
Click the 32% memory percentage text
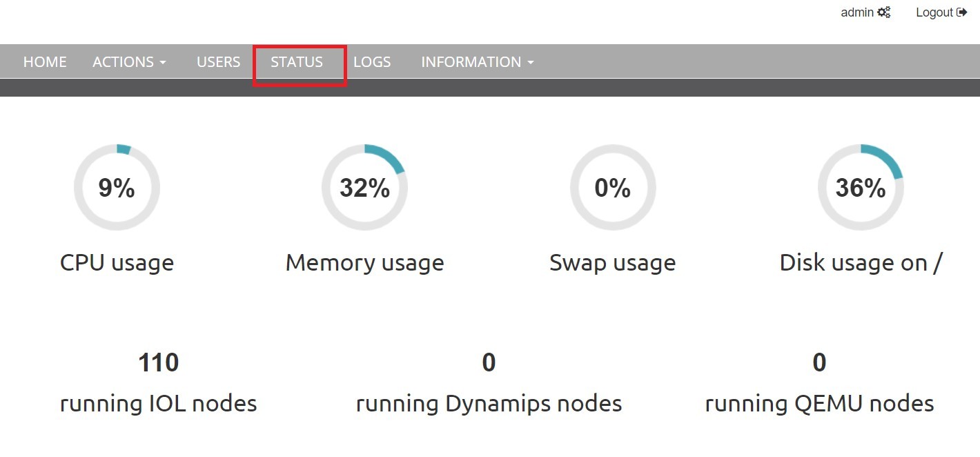[x=364, y=188]
